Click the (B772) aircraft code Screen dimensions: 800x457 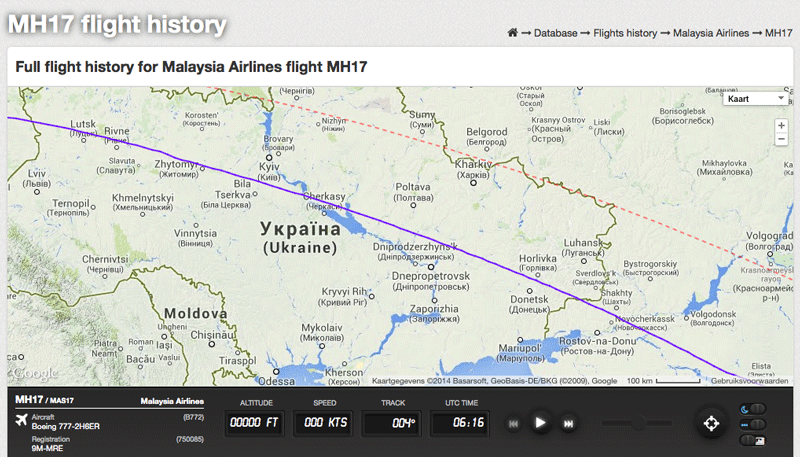pos(194,417)
